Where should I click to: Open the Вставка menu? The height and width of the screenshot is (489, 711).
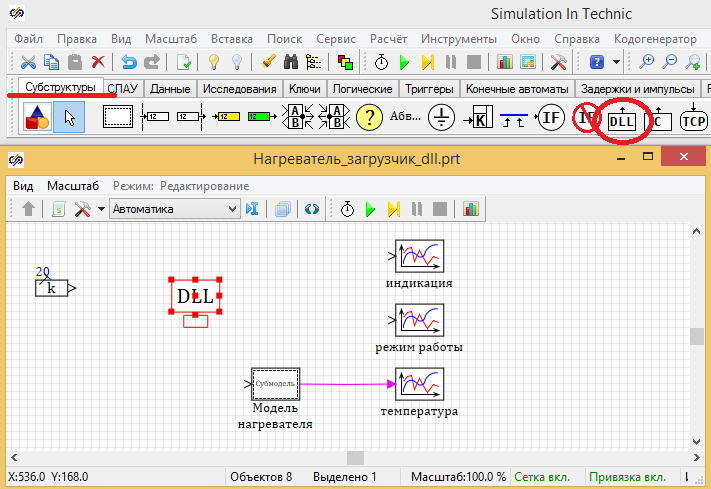click(x=232, y=39)
